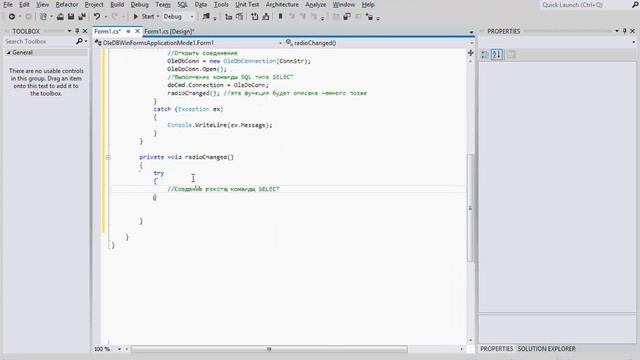Click the vertical scrollbar down arrow
The width and height of the screenshot is (640, 360).
471,340
